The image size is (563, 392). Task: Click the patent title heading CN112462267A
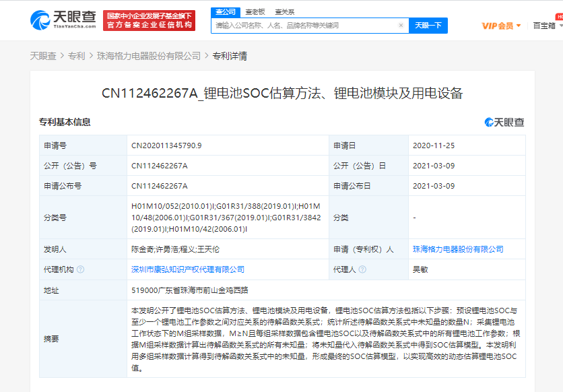click(281, 93)
